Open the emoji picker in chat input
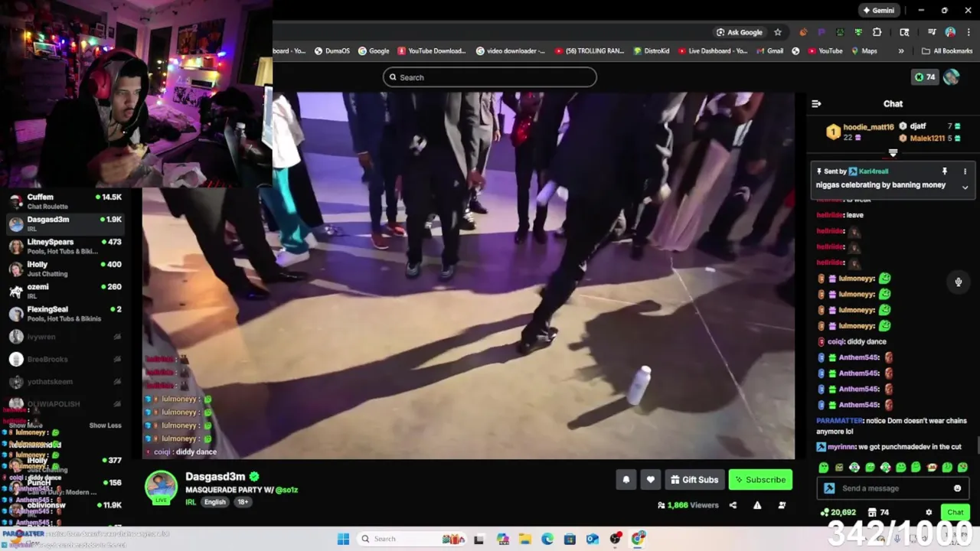 pyautogui.click(x=957, y=488)
